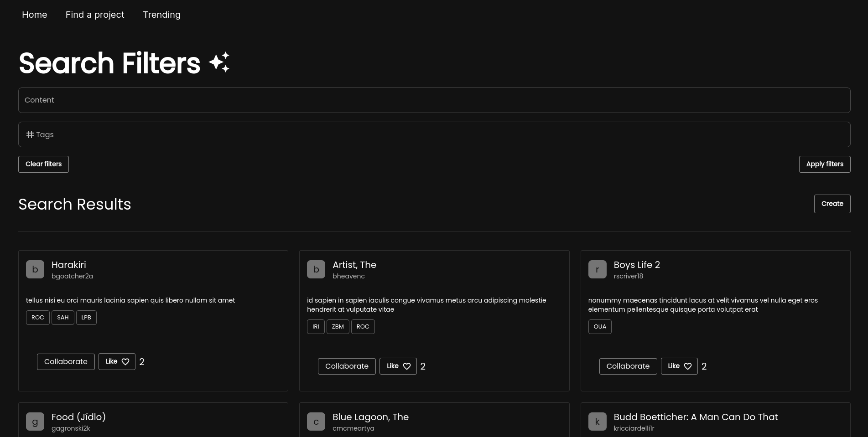868x437 pixels.
Task: Select the ROC tag on Harakiri card
Action: pos(38,318)
